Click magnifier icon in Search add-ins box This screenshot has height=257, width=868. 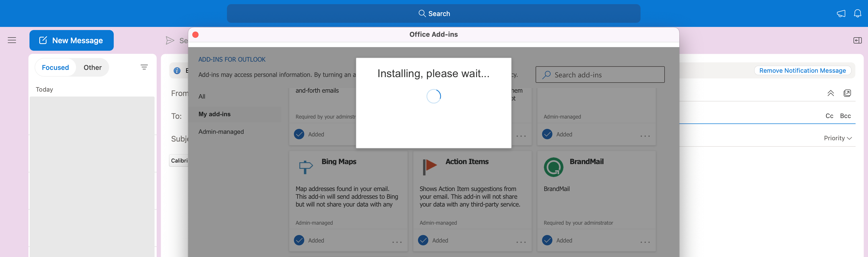(546, 75)
